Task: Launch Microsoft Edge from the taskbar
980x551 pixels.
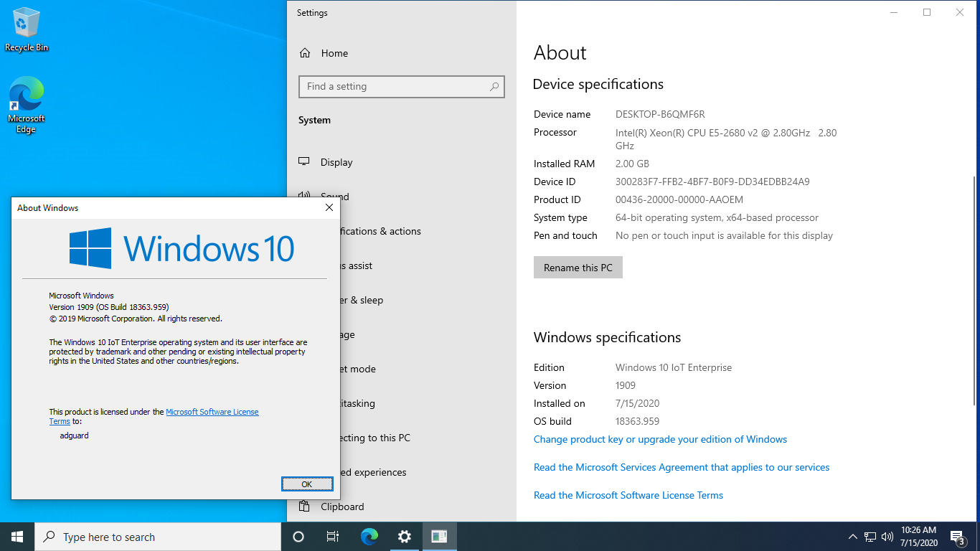Action: tap(369, 537)
